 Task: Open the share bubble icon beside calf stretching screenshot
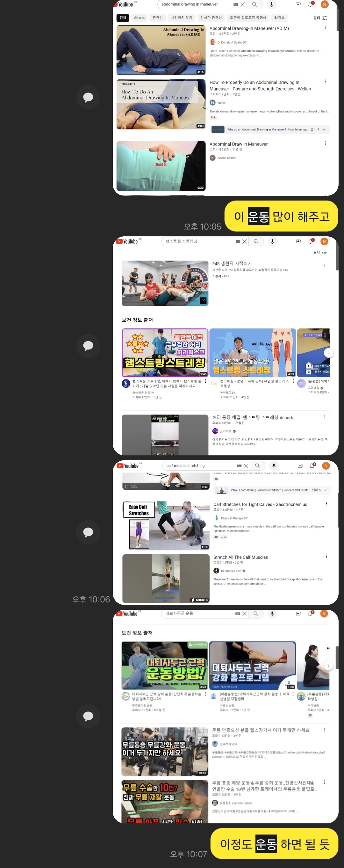tap(88, 533)
